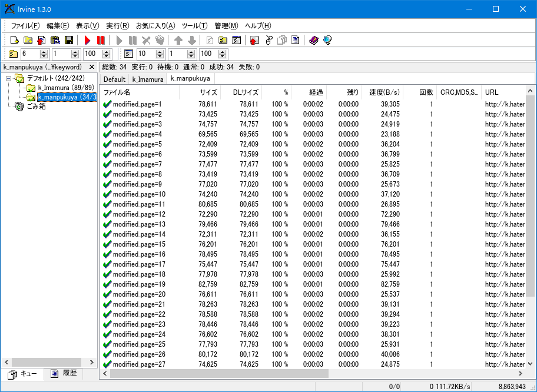Click the gray start-item play icon

119,41
